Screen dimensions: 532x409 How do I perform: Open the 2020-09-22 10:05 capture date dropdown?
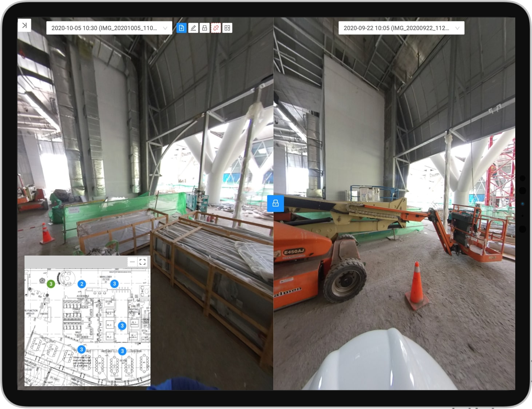pos(401,28)
